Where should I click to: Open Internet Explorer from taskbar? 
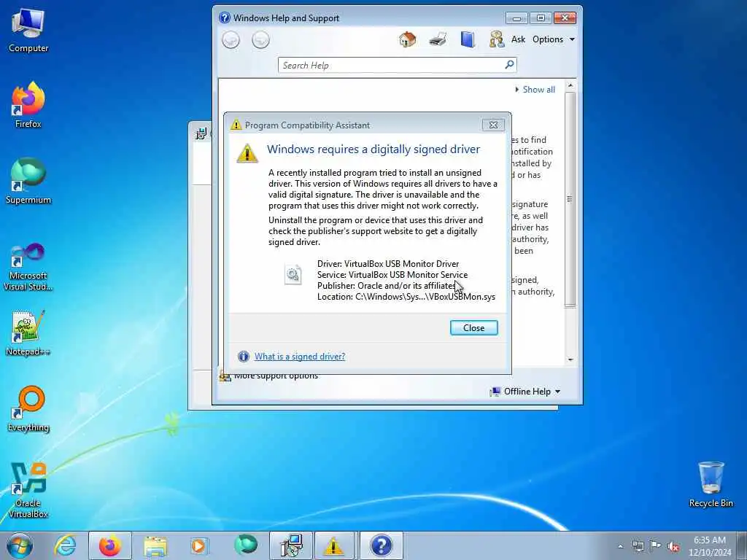click(x=65, y=545)
